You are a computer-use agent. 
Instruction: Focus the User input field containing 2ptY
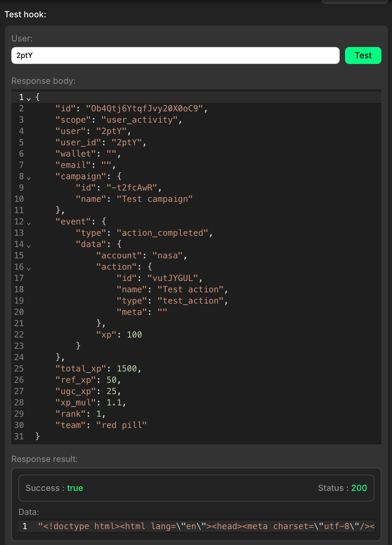click(176, 55)
